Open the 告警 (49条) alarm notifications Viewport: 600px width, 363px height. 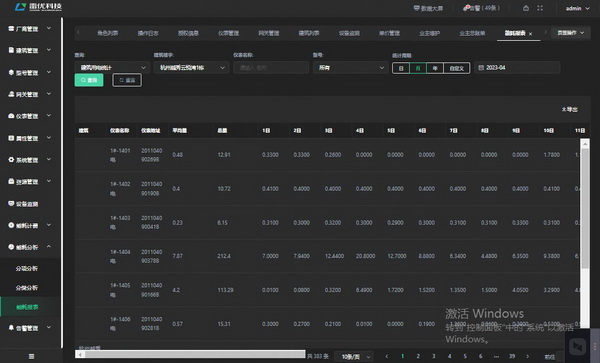[x=481, y=8]
